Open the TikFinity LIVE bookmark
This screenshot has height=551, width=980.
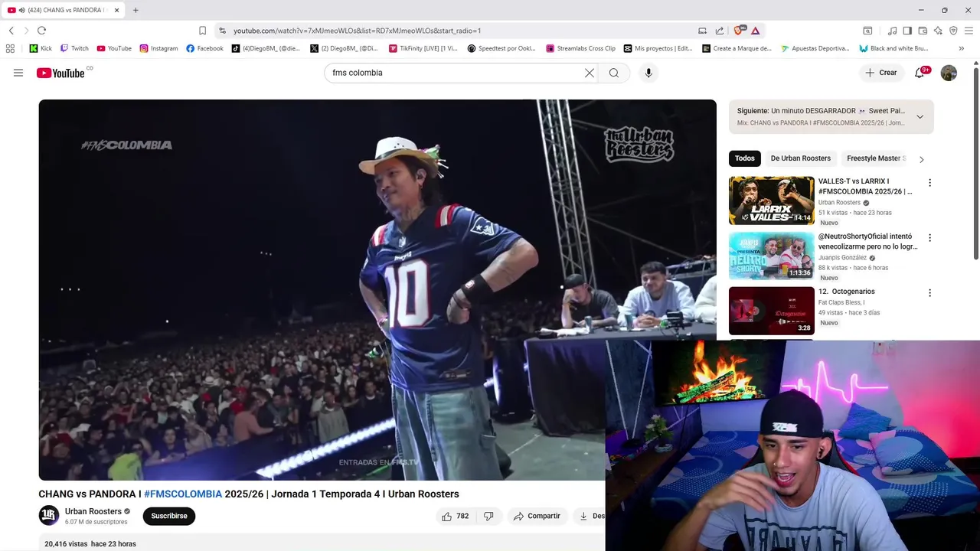423,48
